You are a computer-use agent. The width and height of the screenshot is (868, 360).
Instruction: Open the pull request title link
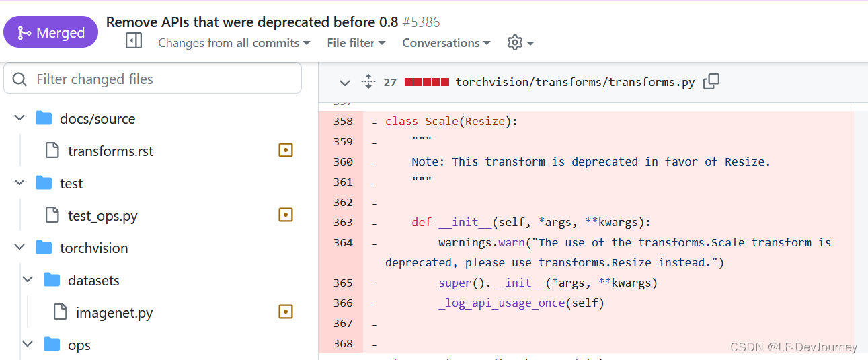[252, 22]
